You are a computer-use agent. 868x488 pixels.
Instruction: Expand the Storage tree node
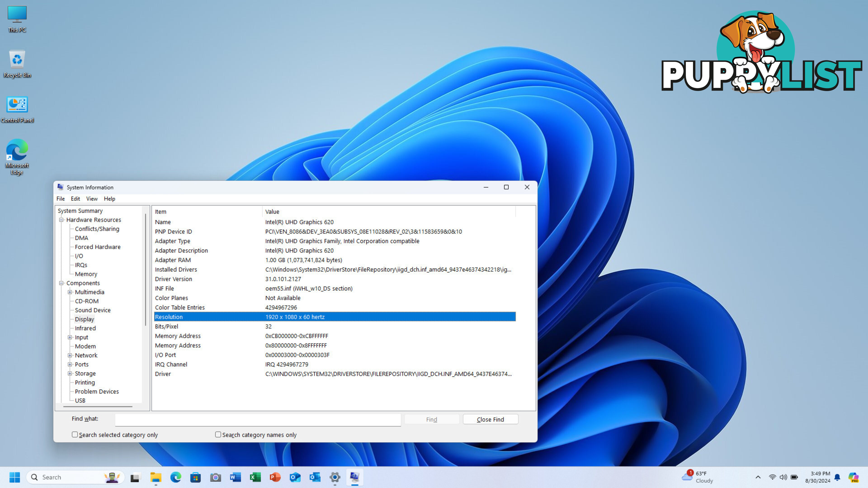[x=70, y=373]
